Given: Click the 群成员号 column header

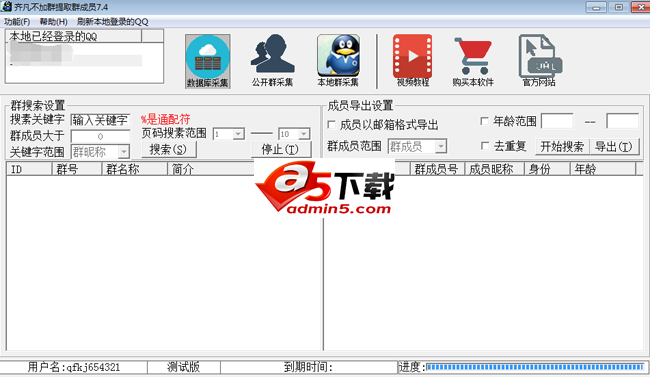Looking at the screenshot, I should (437, 169).
